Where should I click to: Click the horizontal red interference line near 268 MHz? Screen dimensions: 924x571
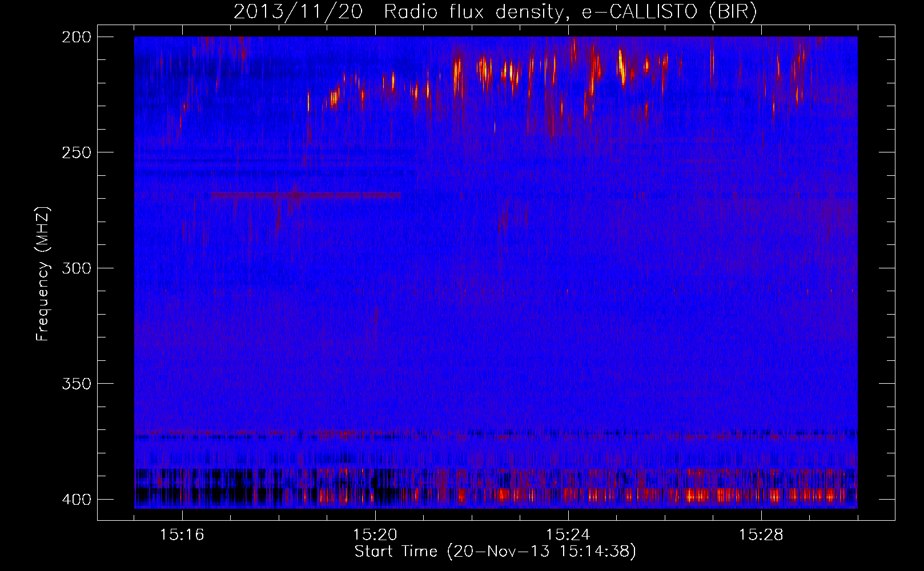307,195
